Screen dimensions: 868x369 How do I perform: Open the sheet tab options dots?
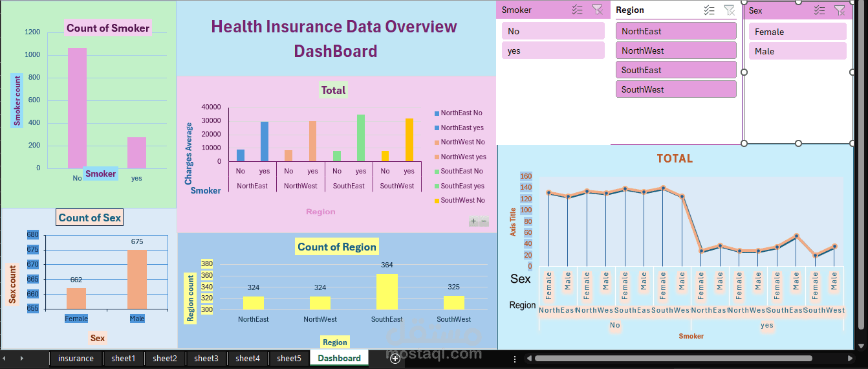click(x=515, y=358)
